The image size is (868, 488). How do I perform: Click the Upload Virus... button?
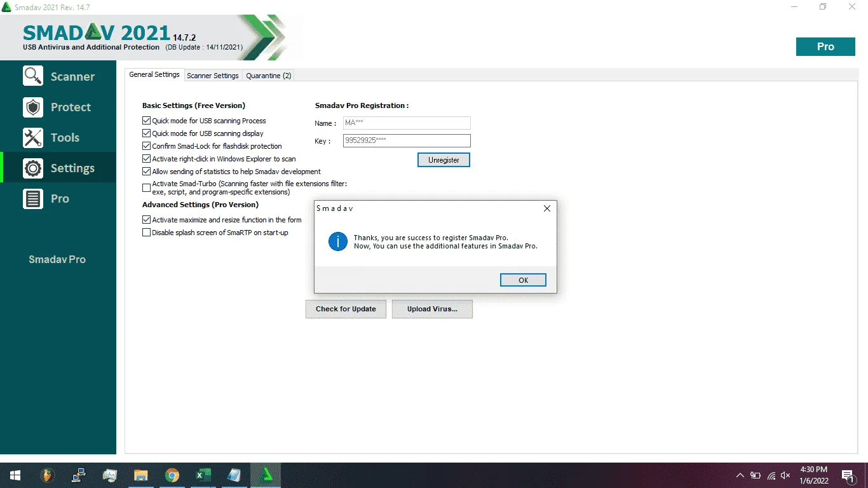click(432, 309)
